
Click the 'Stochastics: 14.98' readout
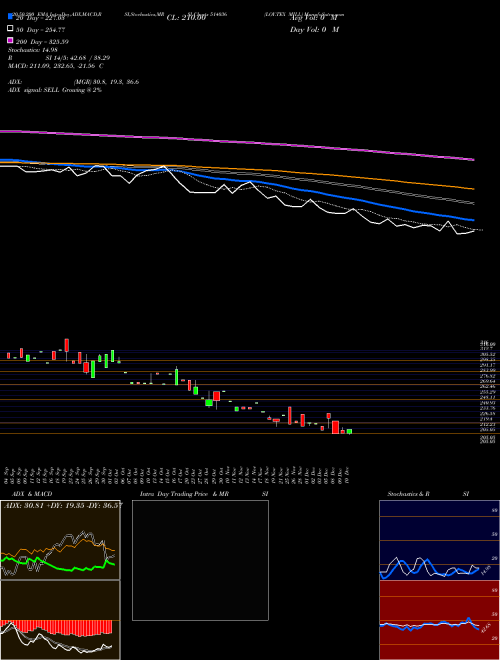click(33, 50)
